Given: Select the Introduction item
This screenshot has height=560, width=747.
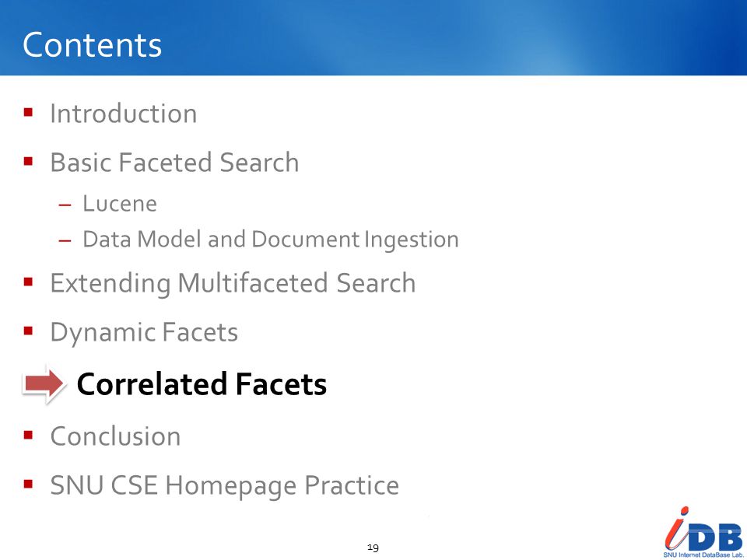Looking at the screenshot, I should point(124,114).
